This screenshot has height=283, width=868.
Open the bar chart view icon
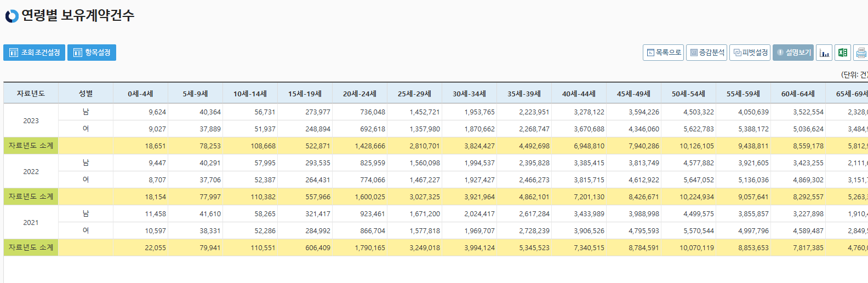[x=824, y=53]
